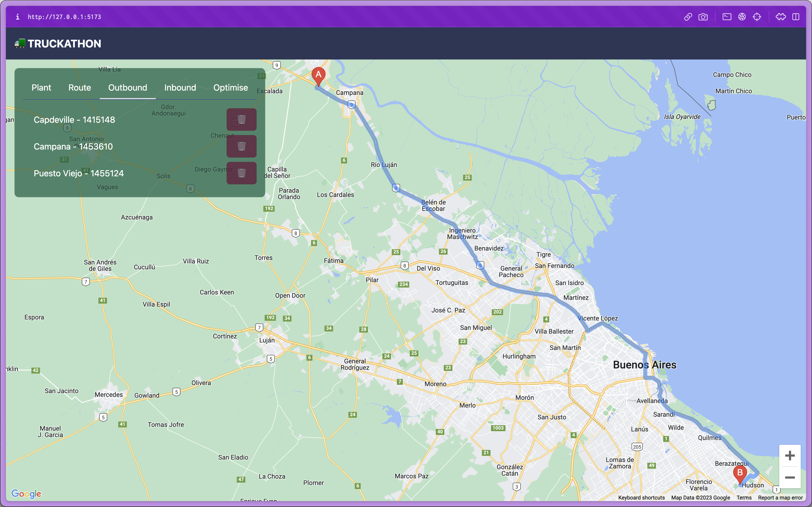Viewport: 812px width, 507px height.
Task: Delete the Campana - 1453610 entry
Action: click(241, 146)
